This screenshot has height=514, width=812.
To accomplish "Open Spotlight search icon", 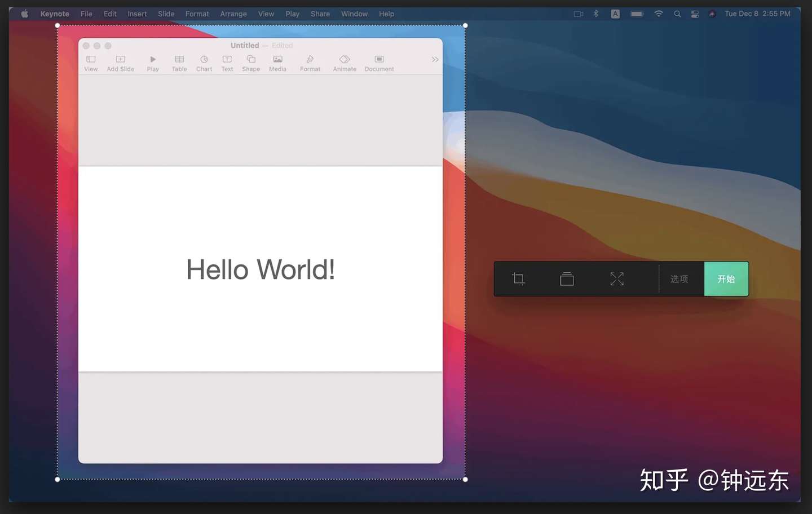I will pos(677,14).
